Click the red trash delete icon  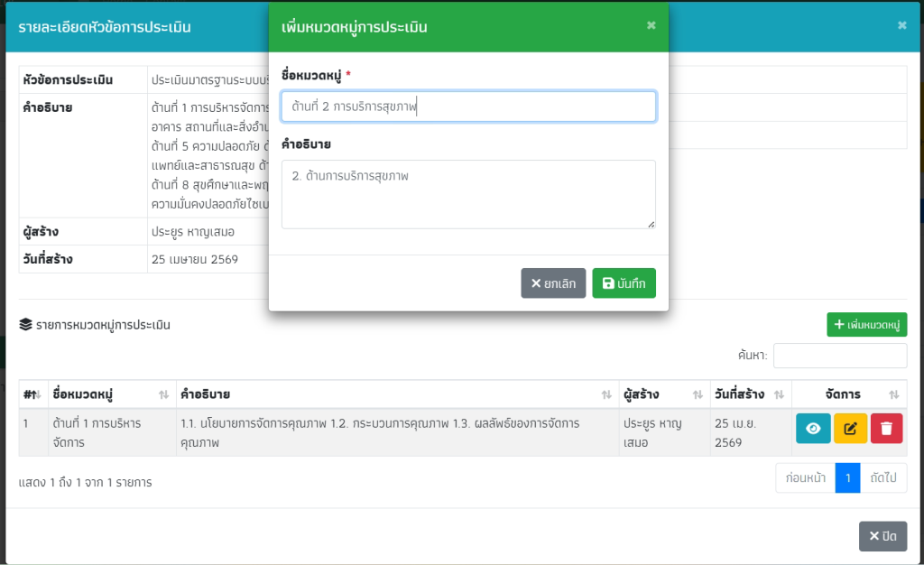(x=886, y=429)
